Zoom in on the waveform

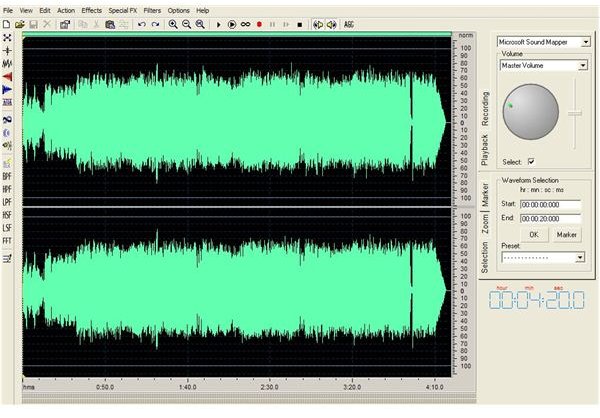(173, 24)
